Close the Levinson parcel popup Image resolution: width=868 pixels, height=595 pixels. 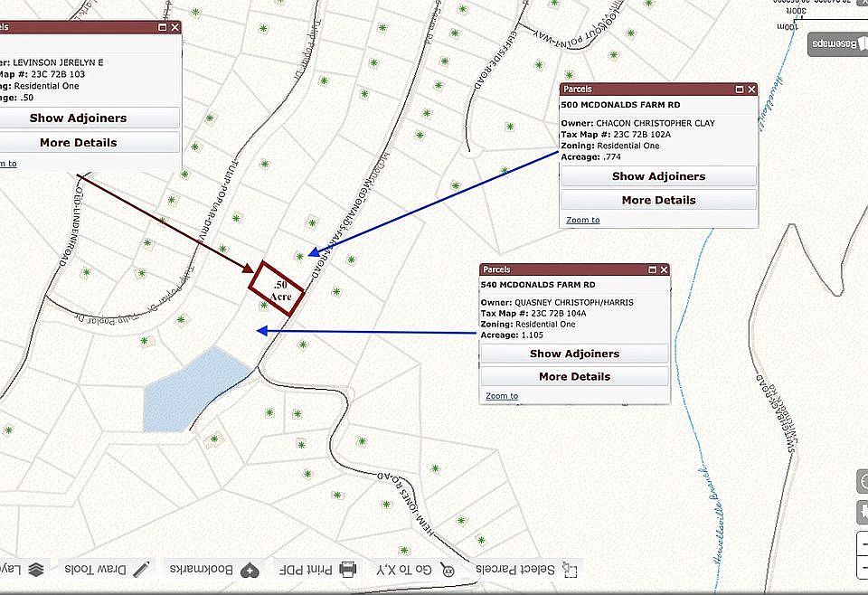(x=175, y=28)
